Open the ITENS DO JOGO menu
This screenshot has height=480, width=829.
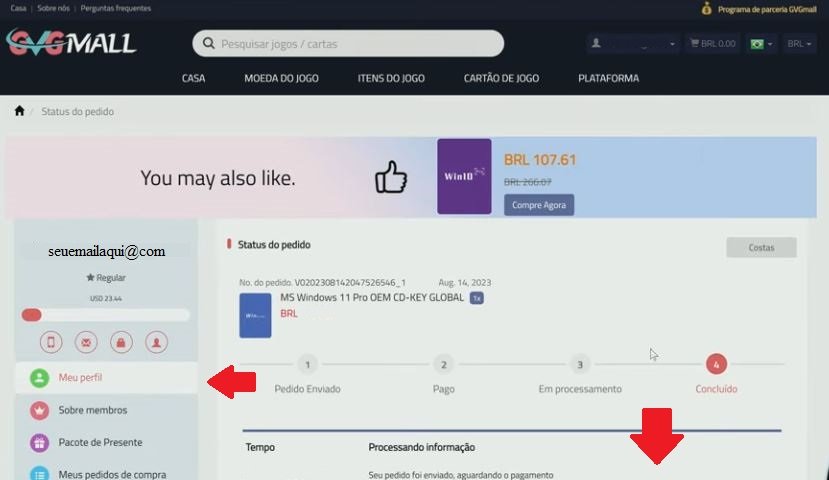(x=391, y=78)
